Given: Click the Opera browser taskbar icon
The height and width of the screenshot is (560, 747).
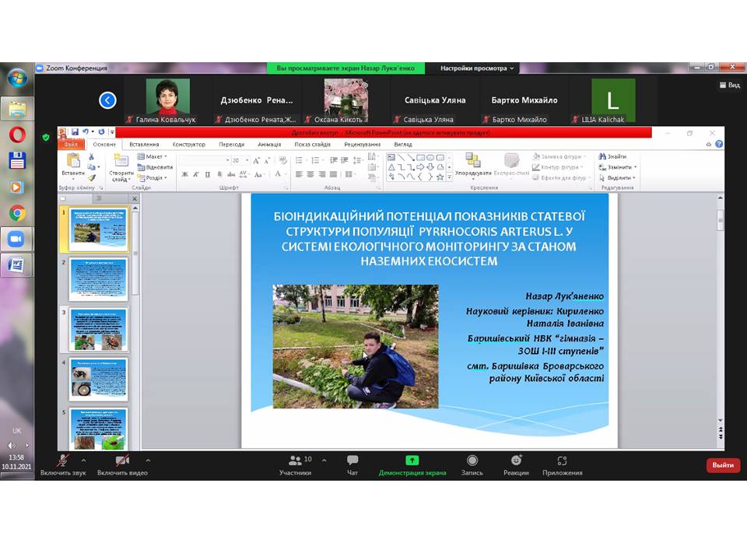Looking at the screenshot, I should [x=17, y=135].
